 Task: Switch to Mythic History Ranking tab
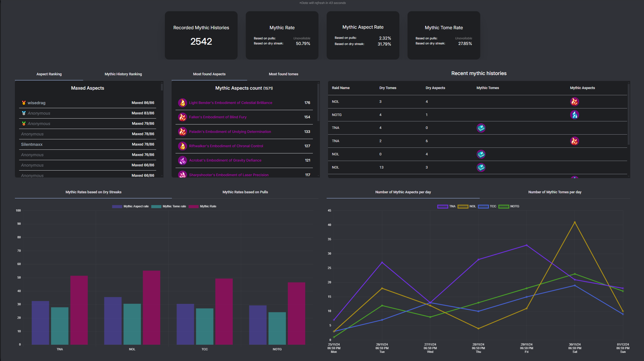123,74
